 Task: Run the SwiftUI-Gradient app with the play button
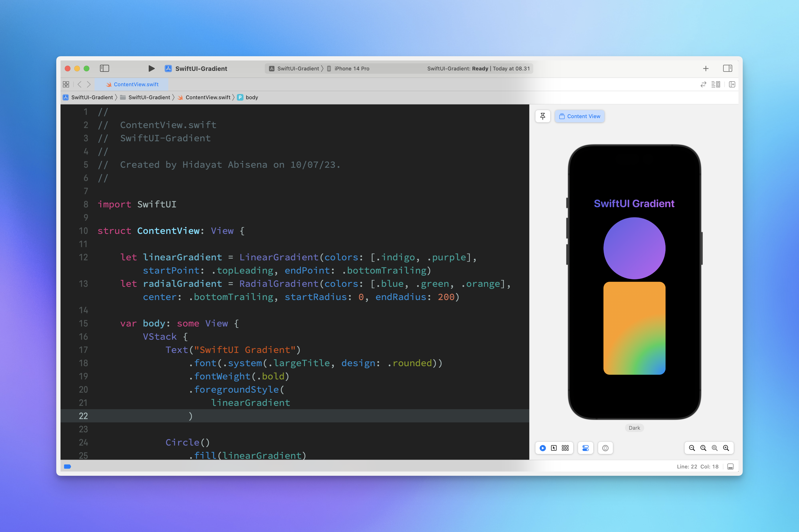tap(151, 68)
